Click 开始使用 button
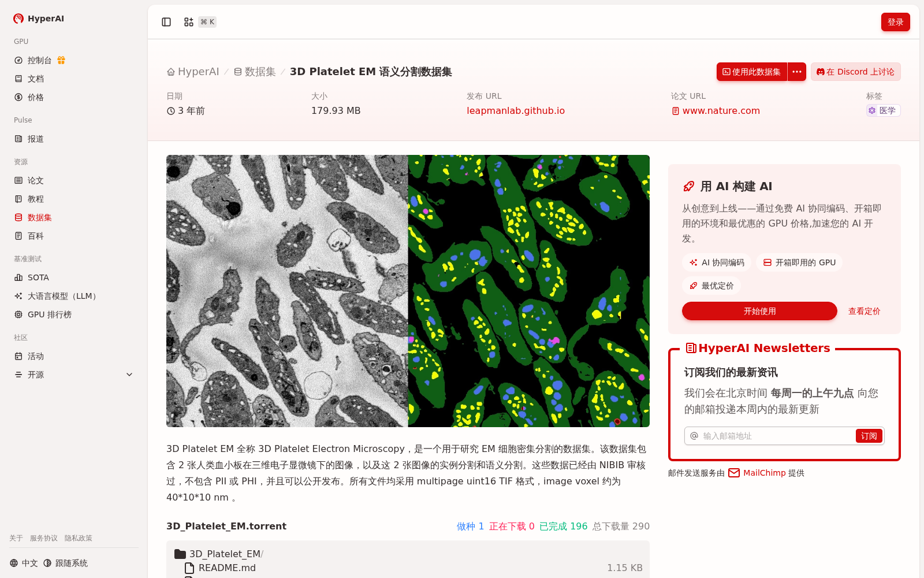Image resolution: width=924 pixels, height=578 pixels. coord(759,311)
